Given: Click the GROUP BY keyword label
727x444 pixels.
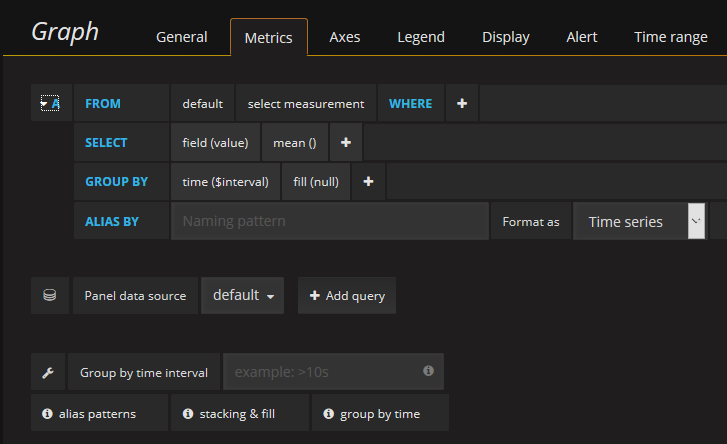Looking at the screenshot, I should click(x=116, y=182).
